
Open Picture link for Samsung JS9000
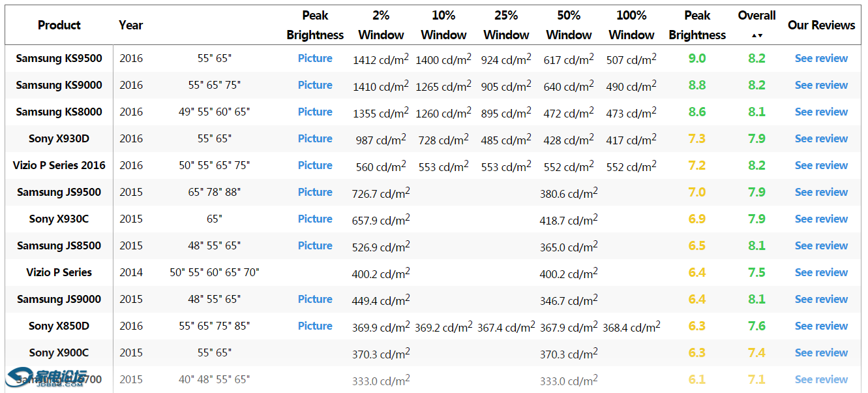tap(315, 299)
